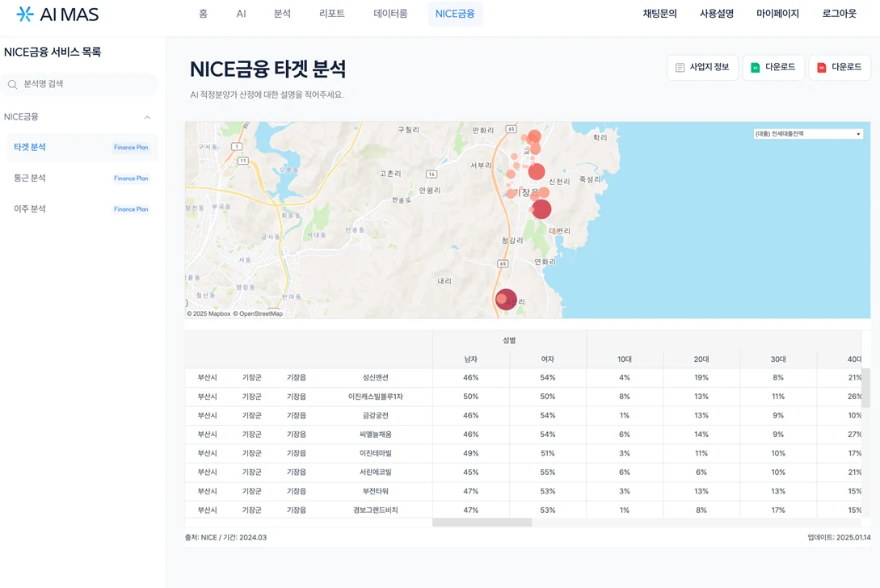Click the 여자 column header

[548, 359]
